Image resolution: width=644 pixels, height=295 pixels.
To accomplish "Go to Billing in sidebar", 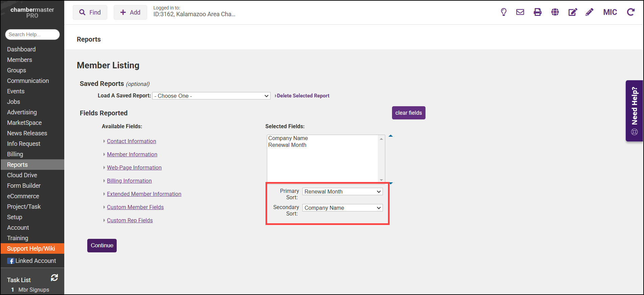I will coord(15,154).
